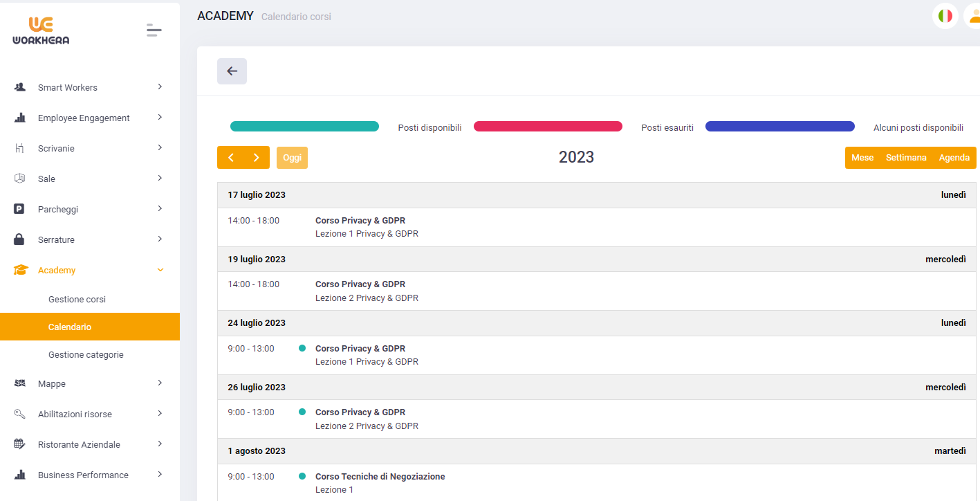Switch language via the Italian flag icon

(x=945, y=16)
